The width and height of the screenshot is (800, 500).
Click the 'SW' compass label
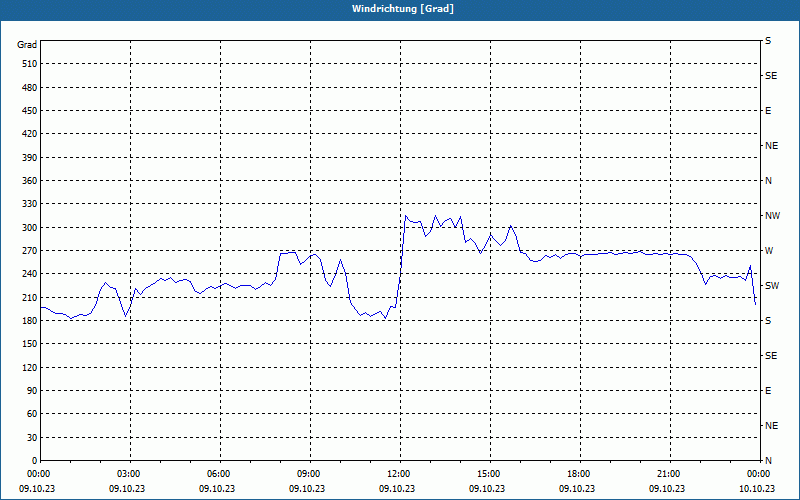click(772, 286)
